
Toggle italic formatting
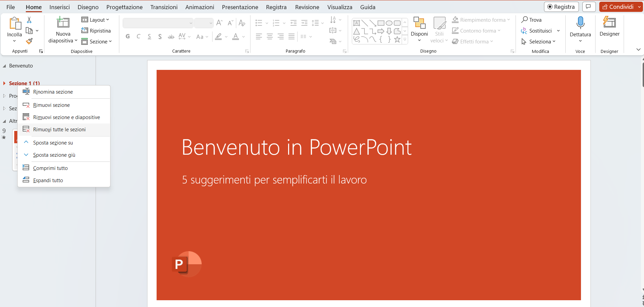pos(138,36)
